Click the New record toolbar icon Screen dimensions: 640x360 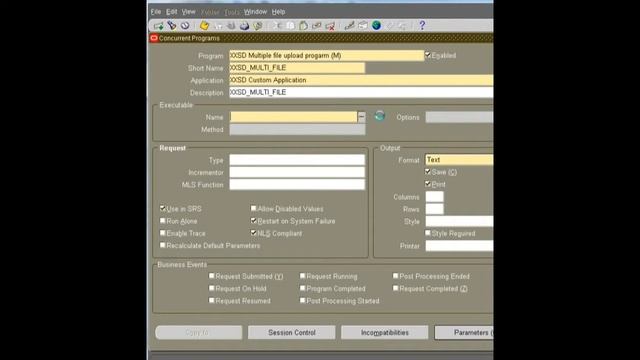coord(158,26)
